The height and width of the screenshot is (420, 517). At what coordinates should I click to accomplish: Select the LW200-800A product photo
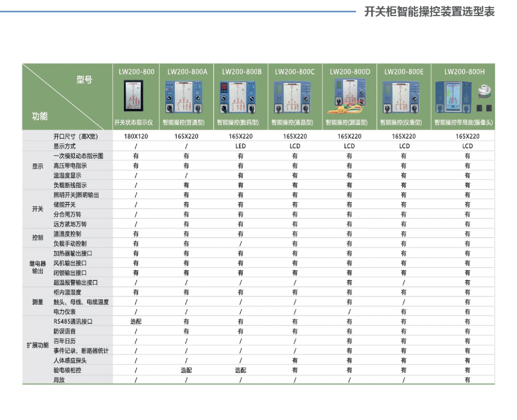(184, 97)
